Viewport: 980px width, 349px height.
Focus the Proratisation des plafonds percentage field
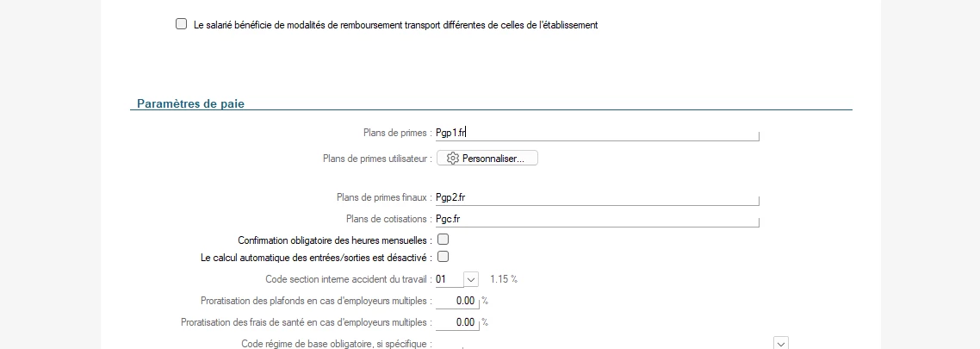[456, 301]
